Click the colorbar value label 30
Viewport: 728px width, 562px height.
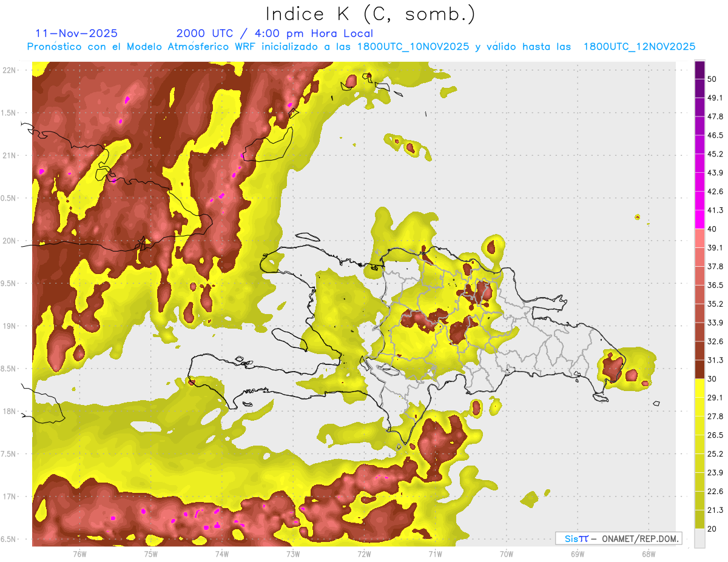tap(712, 379)
